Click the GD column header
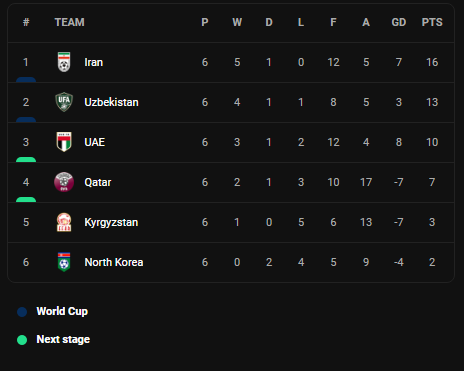This screenshot has width=464, height=371. tap(399, 22)
